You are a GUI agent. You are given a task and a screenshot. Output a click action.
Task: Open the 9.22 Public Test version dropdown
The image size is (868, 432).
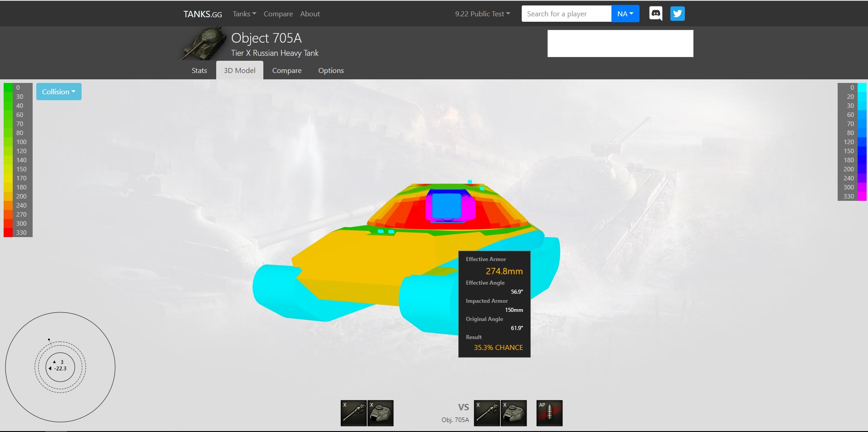tap(482, 14)
